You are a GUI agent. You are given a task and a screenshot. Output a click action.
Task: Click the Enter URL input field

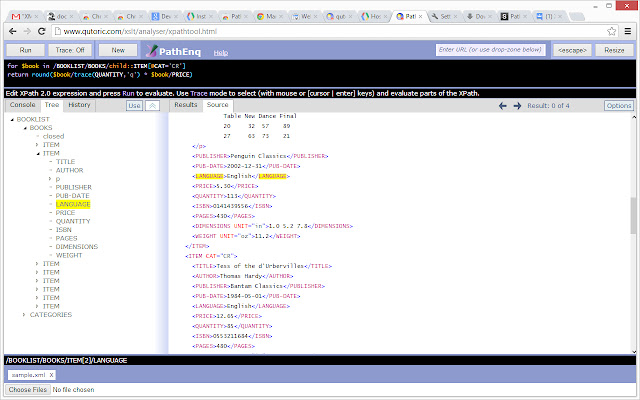click(490, 50)
